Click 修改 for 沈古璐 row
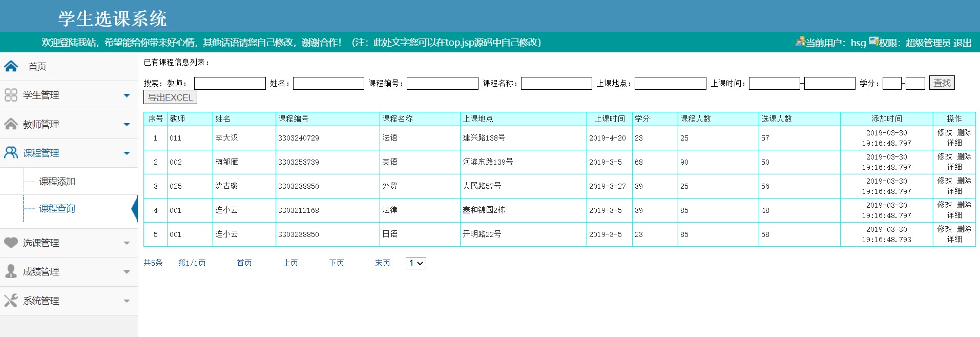 click(945, 181)
